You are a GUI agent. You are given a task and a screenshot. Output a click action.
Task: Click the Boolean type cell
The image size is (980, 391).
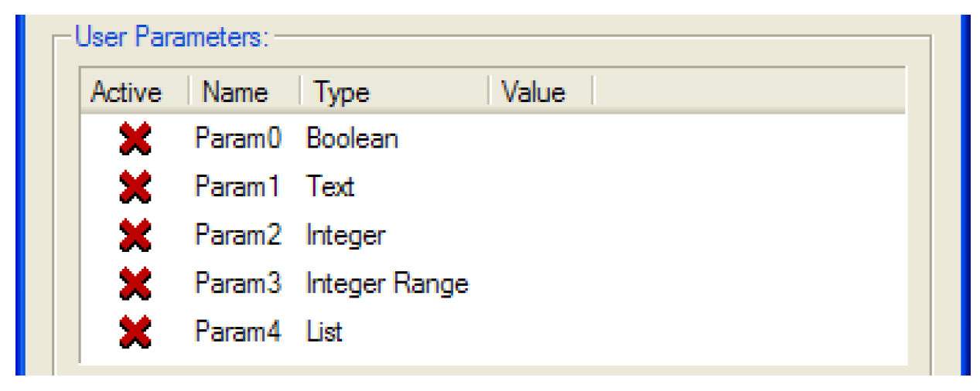coord(352,139)
